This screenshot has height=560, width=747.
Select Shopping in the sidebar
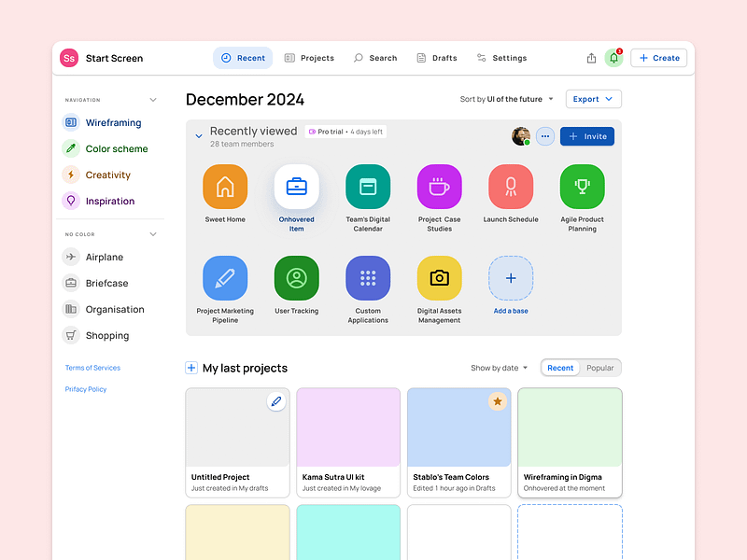click(x=96, y=336)
